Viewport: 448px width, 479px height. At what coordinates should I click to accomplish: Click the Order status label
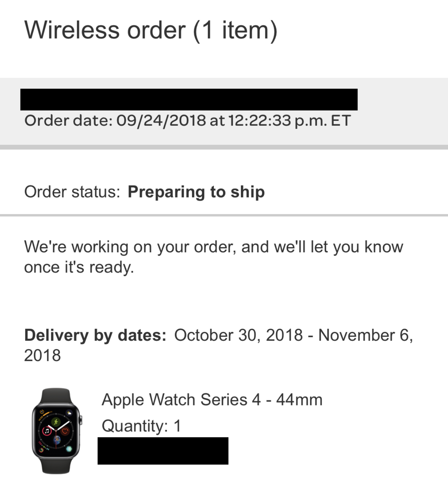[x=72, y=192]
